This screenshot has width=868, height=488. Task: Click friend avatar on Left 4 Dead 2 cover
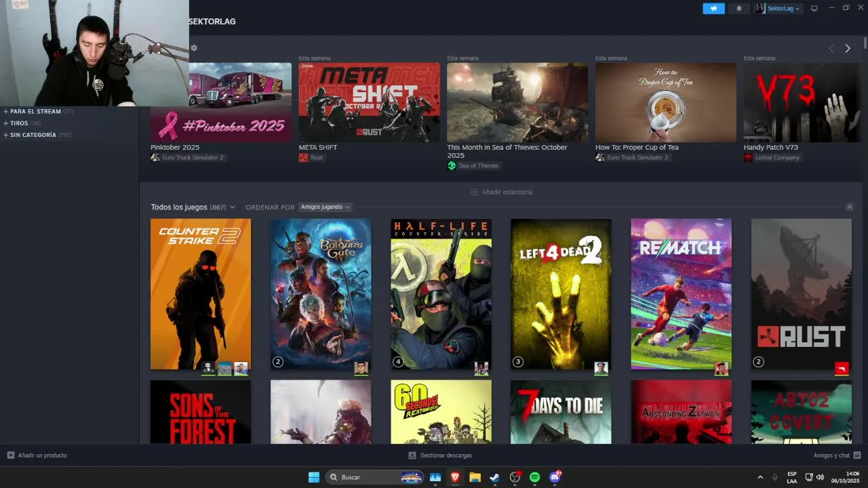[x=601, y=368]
